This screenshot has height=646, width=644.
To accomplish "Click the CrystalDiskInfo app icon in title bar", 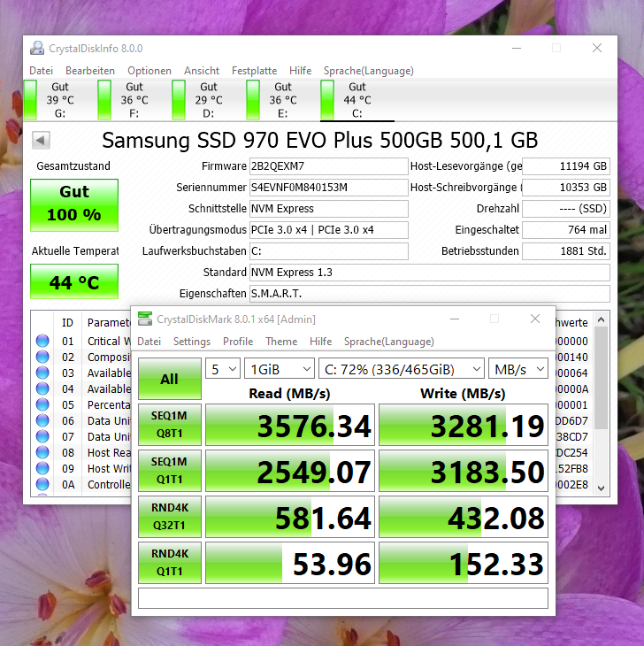I will 37,48.
